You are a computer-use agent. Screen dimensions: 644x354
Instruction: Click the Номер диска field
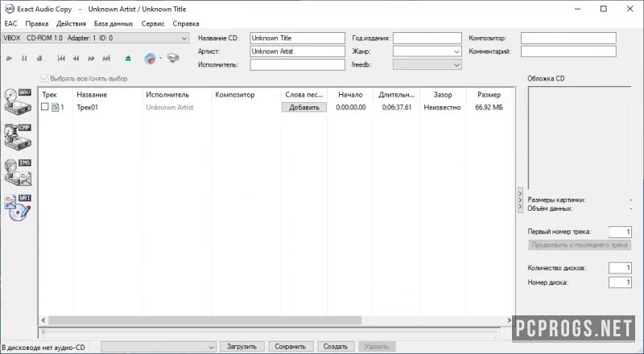(620, 282)
